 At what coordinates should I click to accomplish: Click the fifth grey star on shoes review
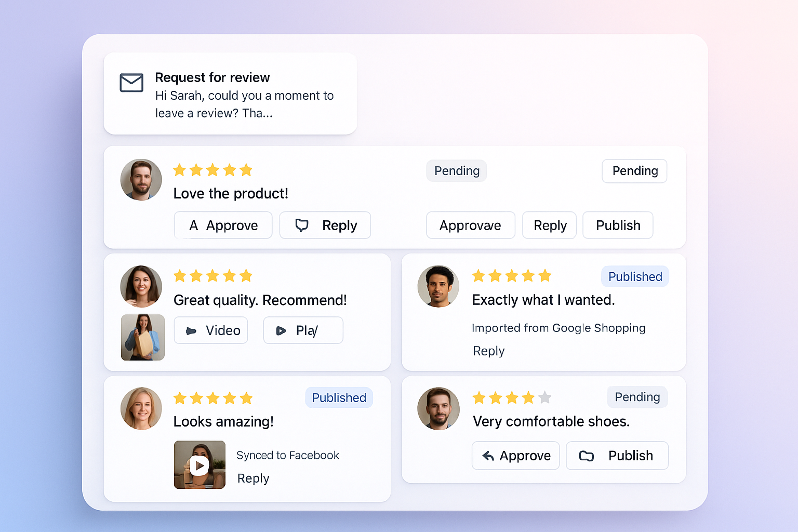click(545, 398)
